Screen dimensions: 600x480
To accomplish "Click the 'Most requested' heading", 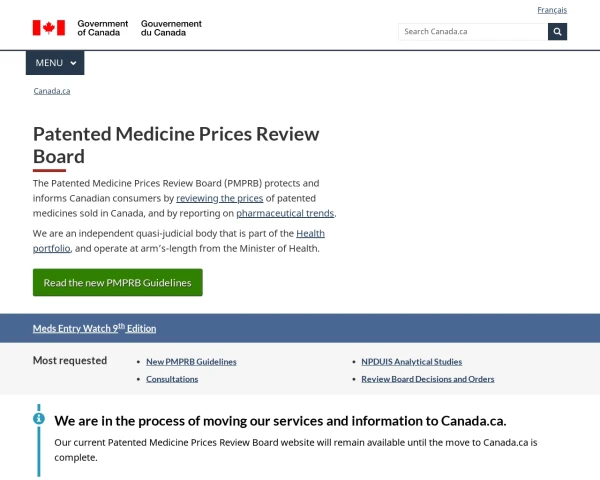I will pos(70,361).
